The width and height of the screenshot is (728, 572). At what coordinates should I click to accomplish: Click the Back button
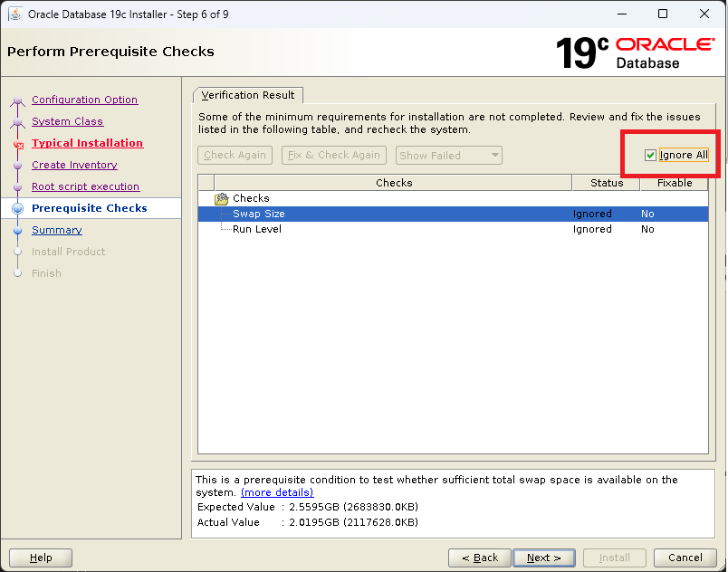[480, 558]
